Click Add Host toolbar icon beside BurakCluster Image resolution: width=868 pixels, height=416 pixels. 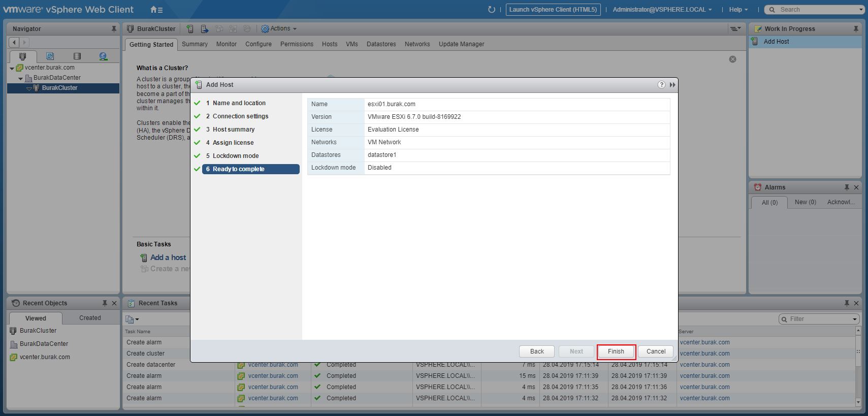tap(189, 29)
